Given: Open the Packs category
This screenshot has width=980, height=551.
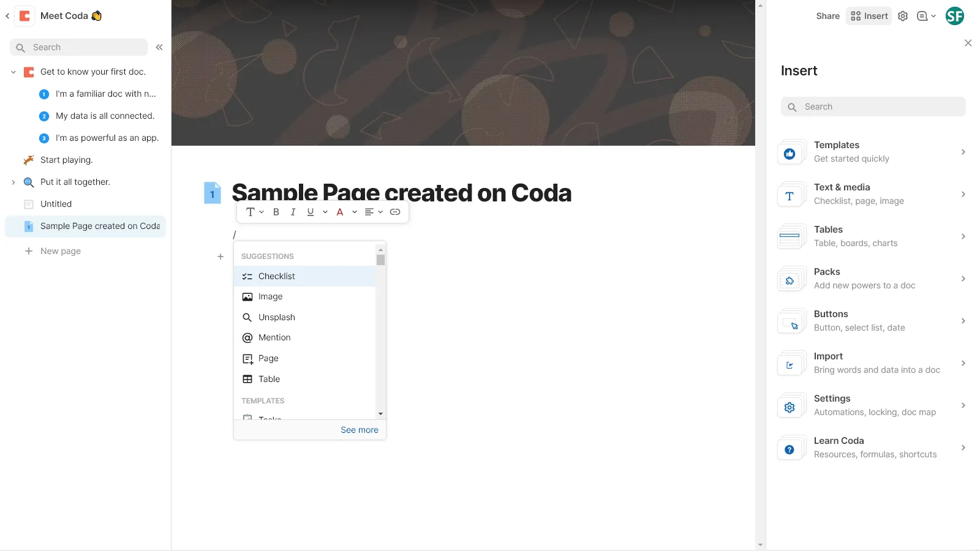Looking at the screenshot, I should click(873, 279).
